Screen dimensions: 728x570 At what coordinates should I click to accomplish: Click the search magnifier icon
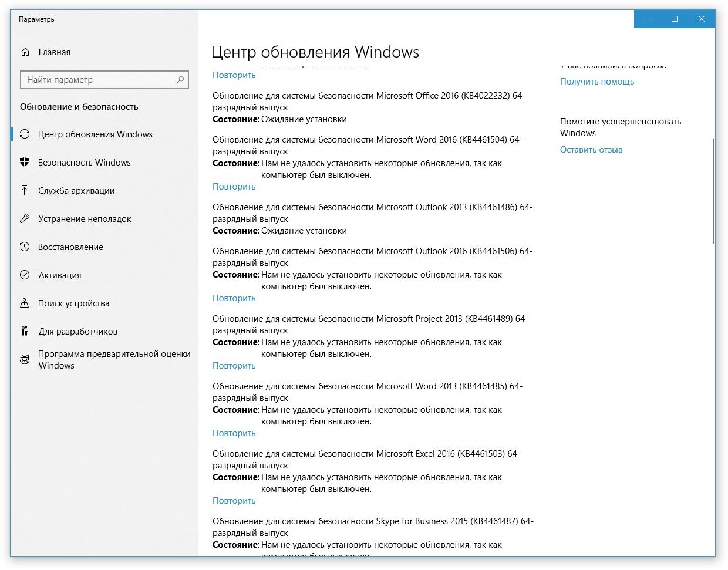click(x=180, y=79)
